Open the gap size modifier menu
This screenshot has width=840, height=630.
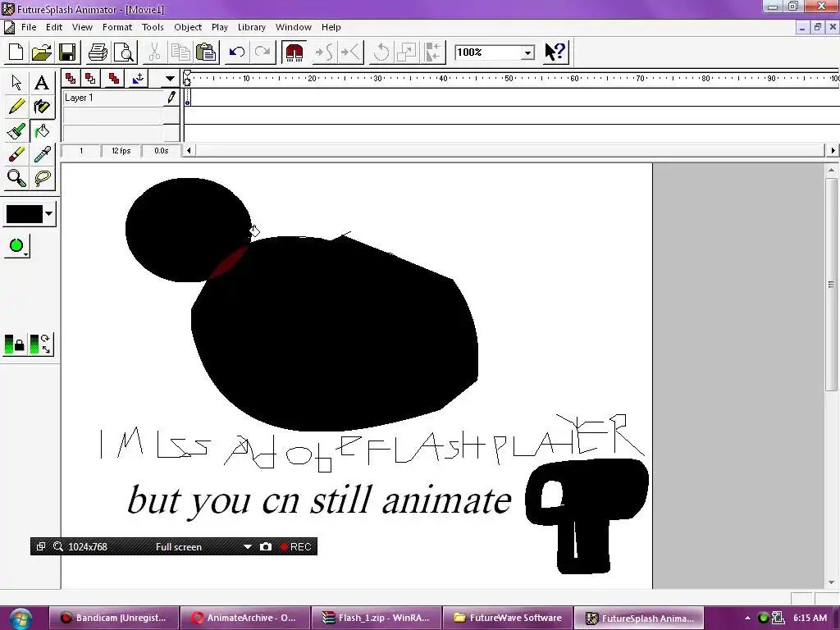[16, 246]
